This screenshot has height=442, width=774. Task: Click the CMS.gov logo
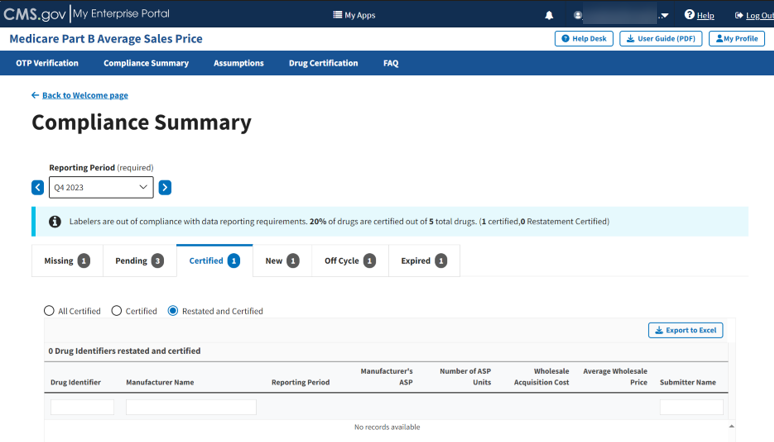[35, 14]
